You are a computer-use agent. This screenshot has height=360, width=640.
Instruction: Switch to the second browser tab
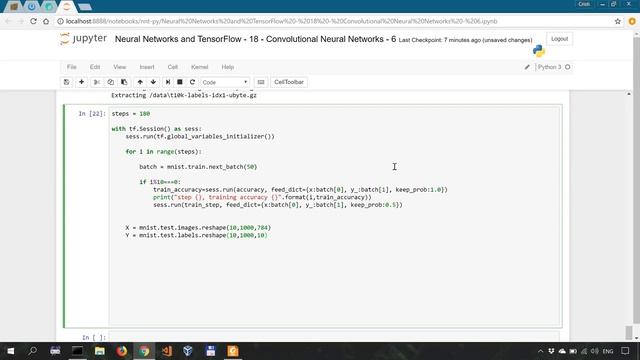click(x=31, y=7)
